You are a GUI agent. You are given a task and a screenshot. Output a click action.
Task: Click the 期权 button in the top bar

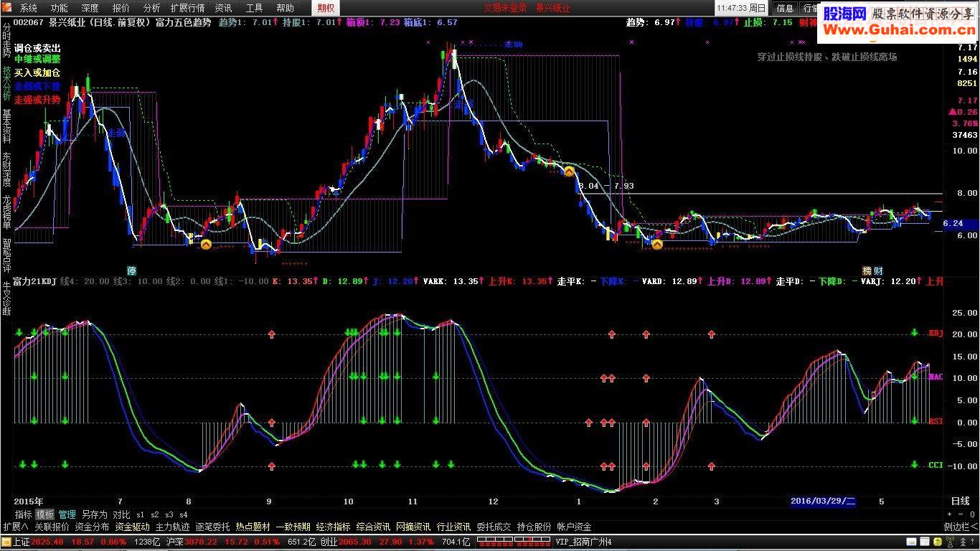point(326,8)
